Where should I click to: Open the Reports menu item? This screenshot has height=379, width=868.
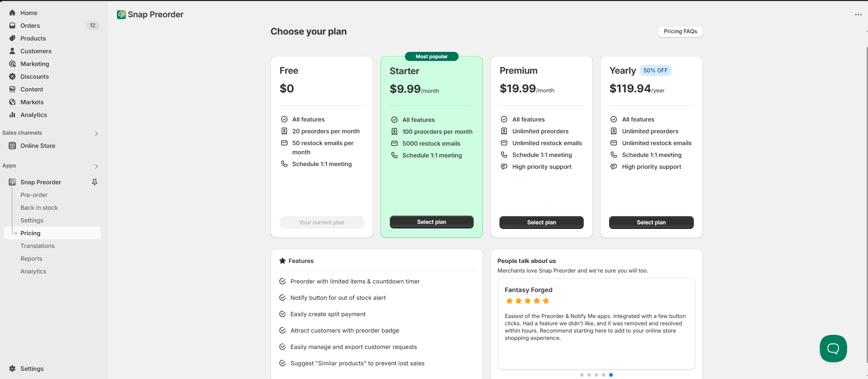point(31,258)
